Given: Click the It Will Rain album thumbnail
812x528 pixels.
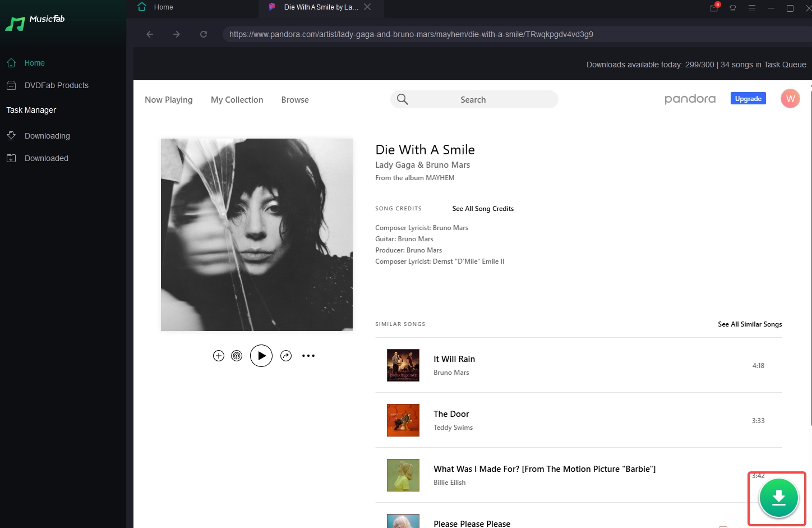Looking at the screenshot, I should click(x=403, y=365).
